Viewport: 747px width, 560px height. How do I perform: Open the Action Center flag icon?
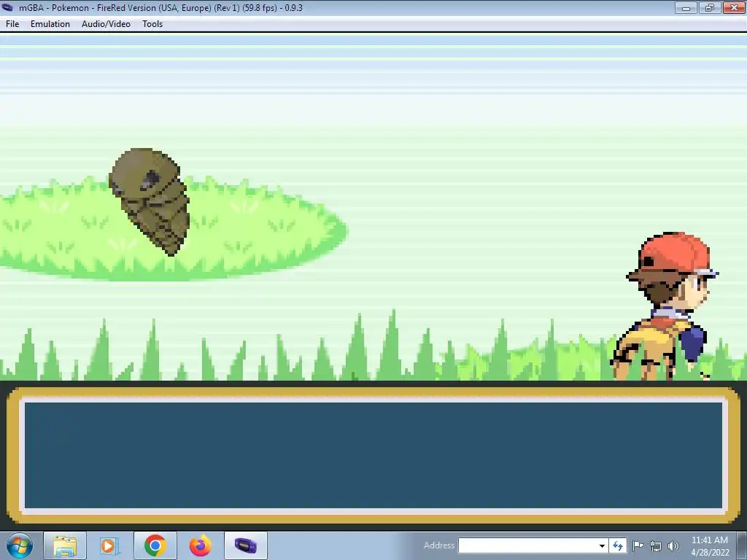[x=638, y=545]
